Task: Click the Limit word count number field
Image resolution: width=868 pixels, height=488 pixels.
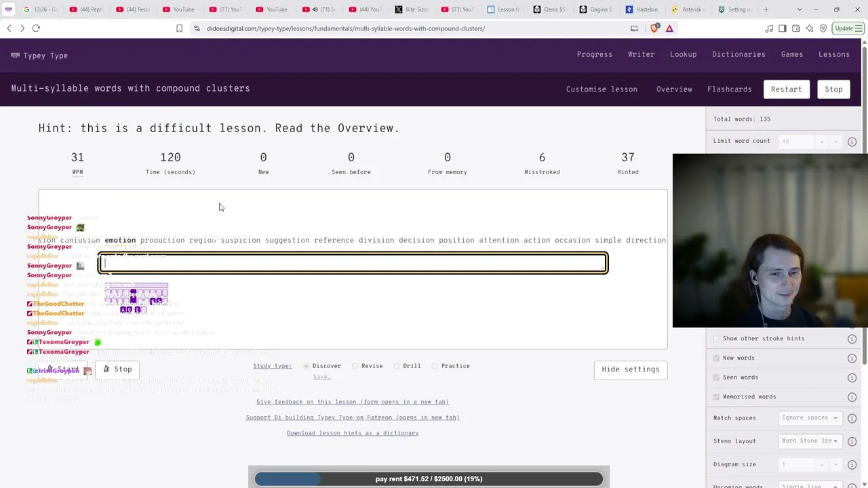Action: [796, 142]
